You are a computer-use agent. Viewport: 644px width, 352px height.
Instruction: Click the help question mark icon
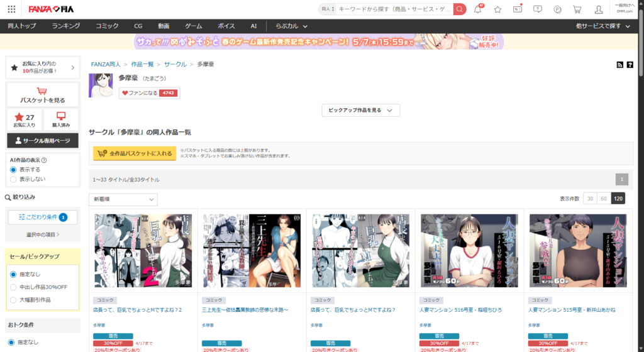pos(630,65)
